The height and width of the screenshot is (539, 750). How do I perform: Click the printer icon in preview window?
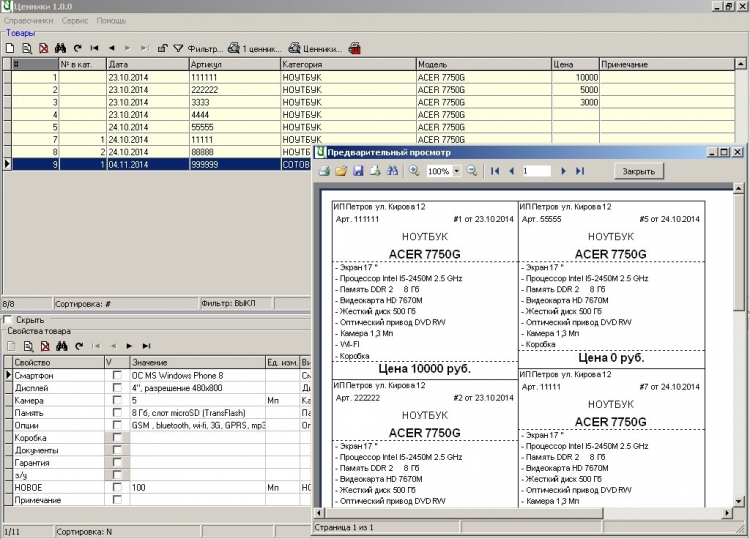tap(325, 172)
